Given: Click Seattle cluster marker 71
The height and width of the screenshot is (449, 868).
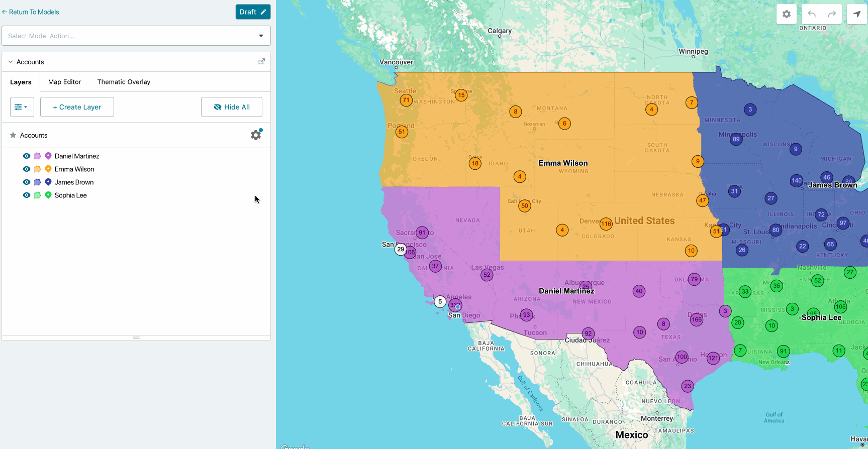Looking at the screenshot, I should (x=406, y=100).
